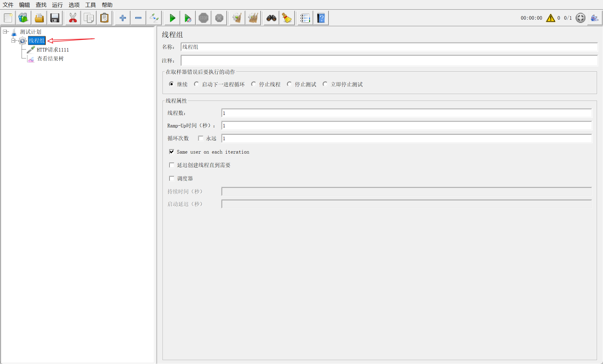Image resolution: width=603 pixels, height=364 pixels.
Task: Open the Function Helper list icon
Action: point(305,18)
